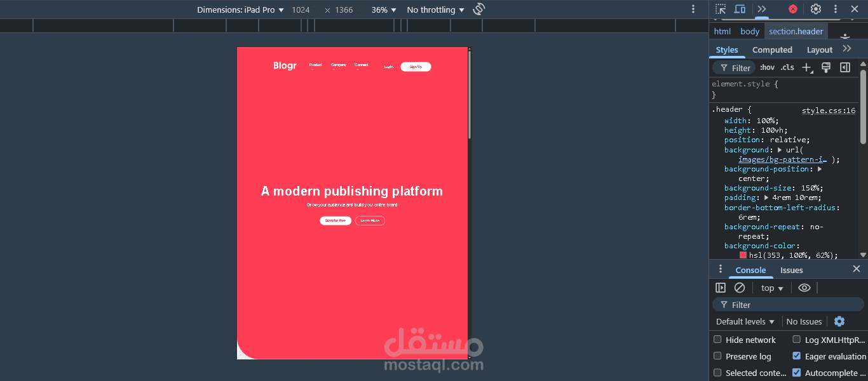
Task: Toggle the computed styles sidebar icon
Action: 845,67
